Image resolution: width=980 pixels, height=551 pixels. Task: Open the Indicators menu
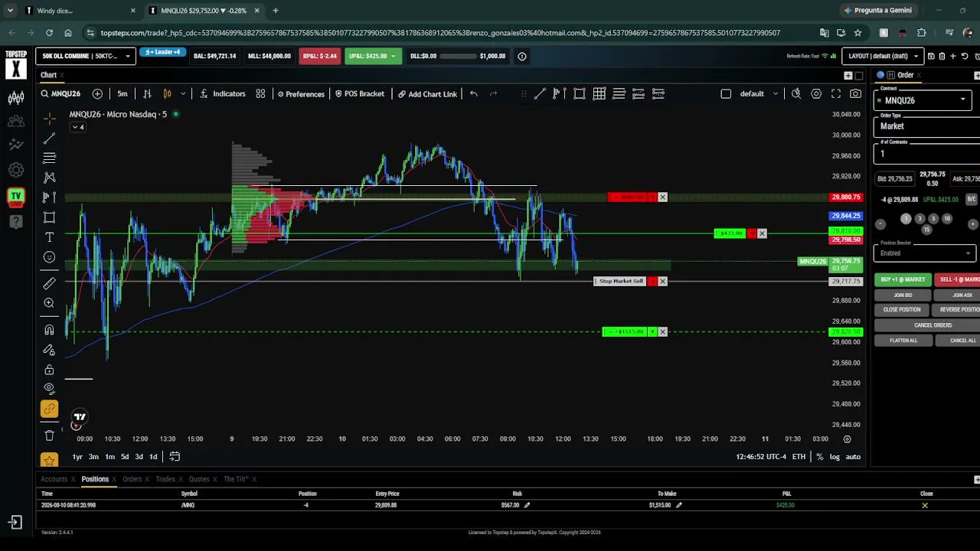coord(222,94)
